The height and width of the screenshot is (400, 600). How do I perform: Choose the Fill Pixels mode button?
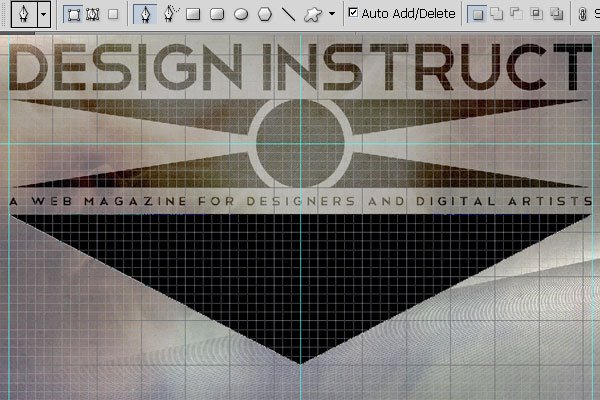[x=113, y=15]
